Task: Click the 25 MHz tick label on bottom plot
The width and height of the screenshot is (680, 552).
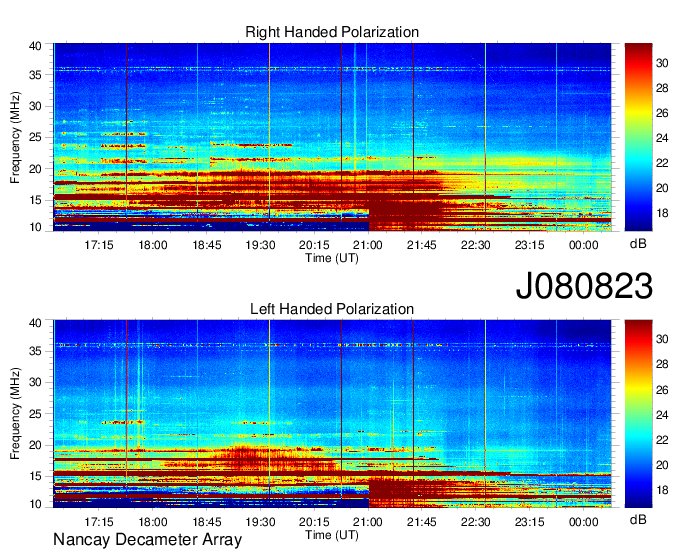Action: (35, 414)
